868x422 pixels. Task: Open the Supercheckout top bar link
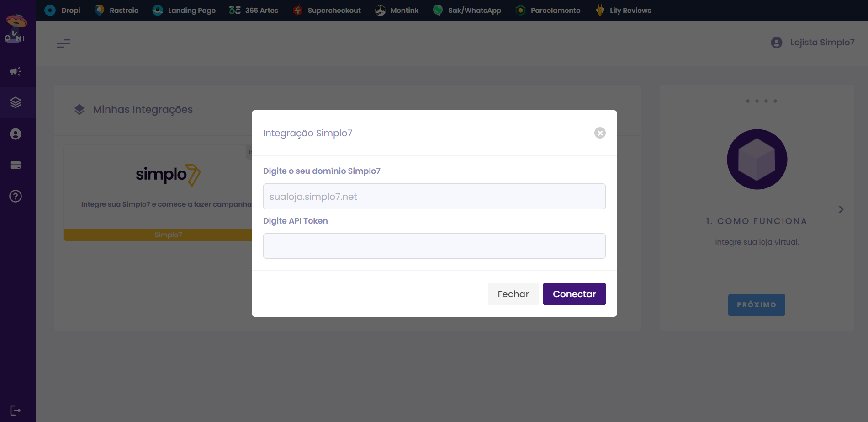327,10
